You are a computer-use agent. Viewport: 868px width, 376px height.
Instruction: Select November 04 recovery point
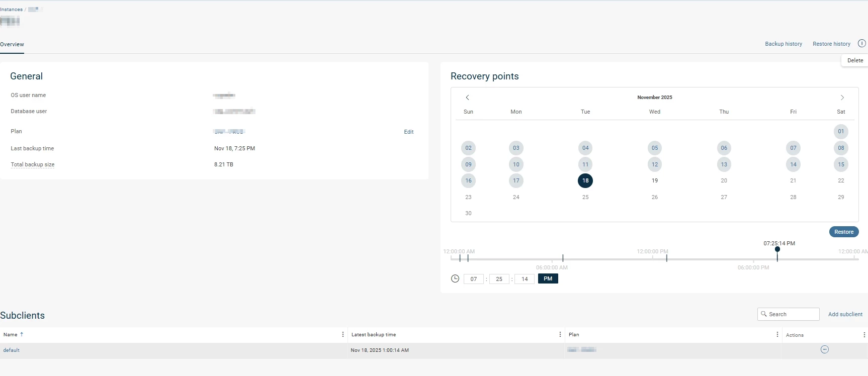tap(585, 148)
